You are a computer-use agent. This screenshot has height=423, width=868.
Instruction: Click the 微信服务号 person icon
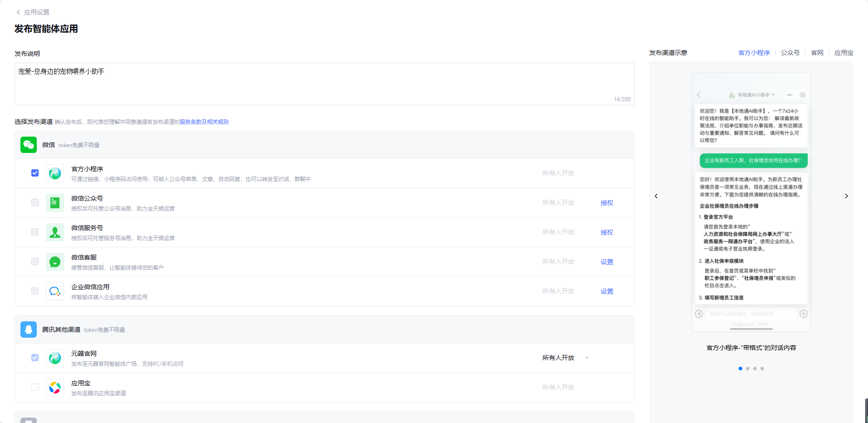(x=55, y=232)
